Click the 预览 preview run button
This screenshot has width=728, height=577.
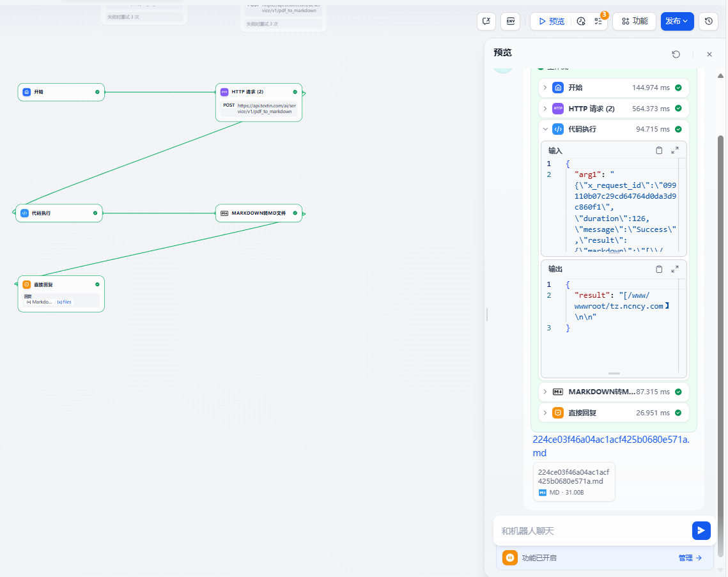551,21
